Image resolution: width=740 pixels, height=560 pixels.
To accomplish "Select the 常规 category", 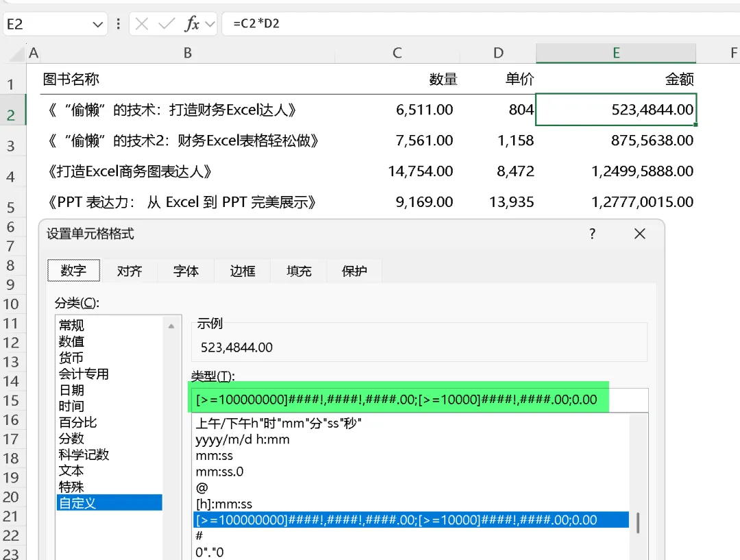I will [x=109, y=326].
